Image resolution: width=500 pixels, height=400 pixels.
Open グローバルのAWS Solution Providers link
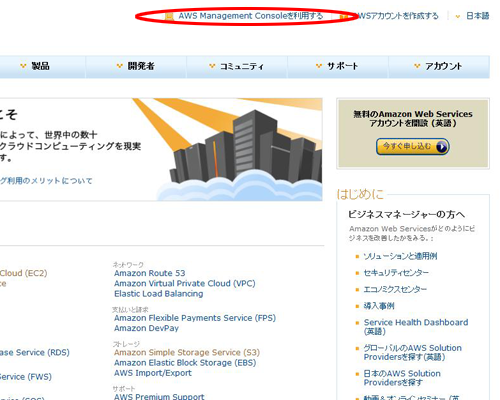coord(413,352)
